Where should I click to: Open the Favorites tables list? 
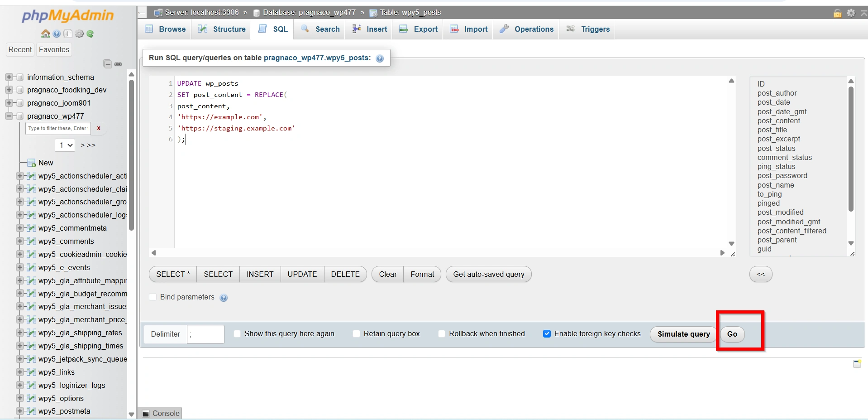54,49
